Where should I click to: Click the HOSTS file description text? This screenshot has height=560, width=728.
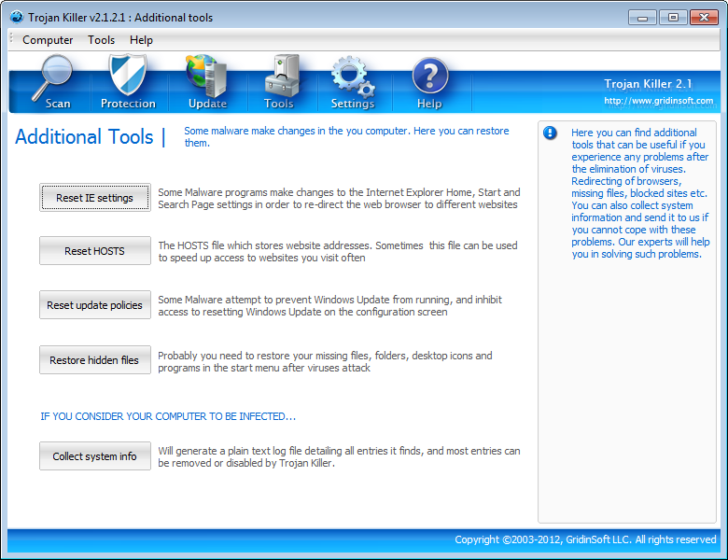click(x=338, y=251)
